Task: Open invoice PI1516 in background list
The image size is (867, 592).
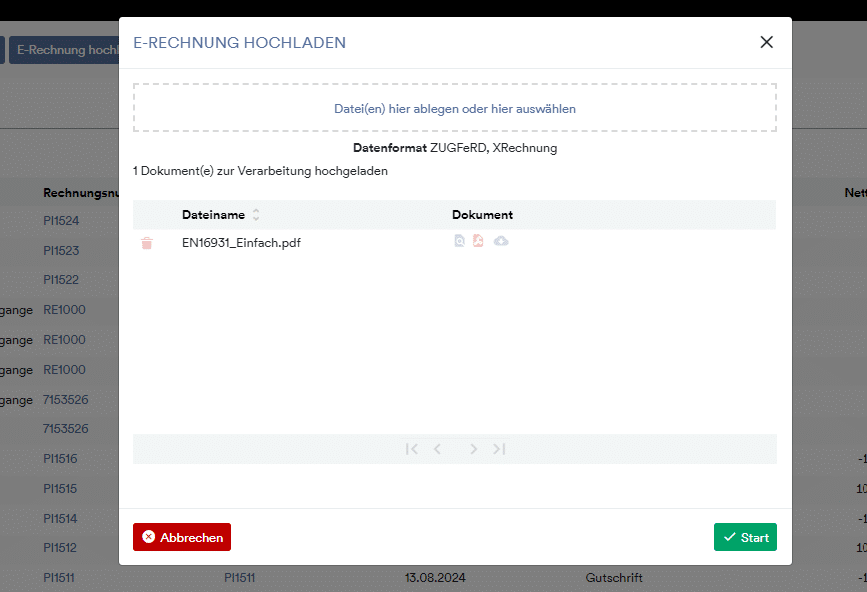Action: coord(60,458)
